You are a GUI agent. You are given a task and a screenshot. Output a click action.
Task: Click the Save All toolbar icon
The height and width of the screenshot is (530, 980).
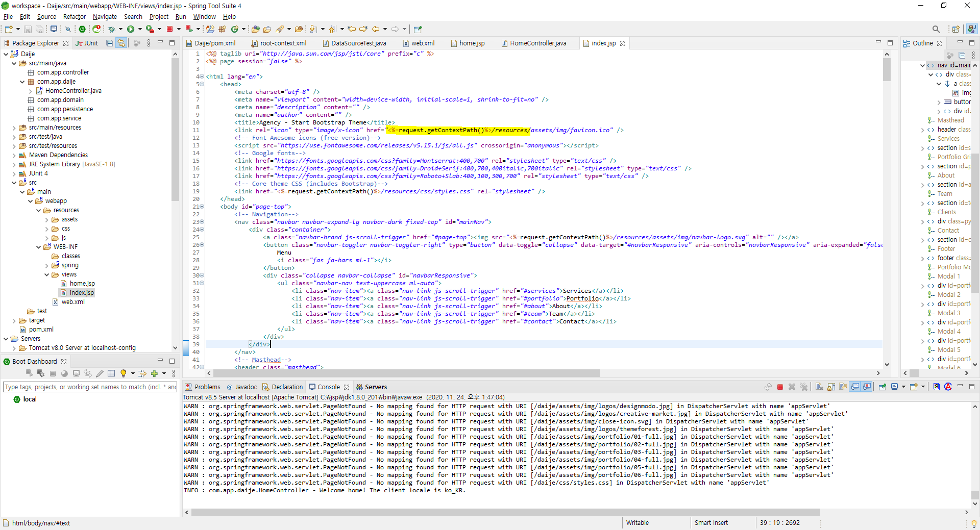(39, 30)
